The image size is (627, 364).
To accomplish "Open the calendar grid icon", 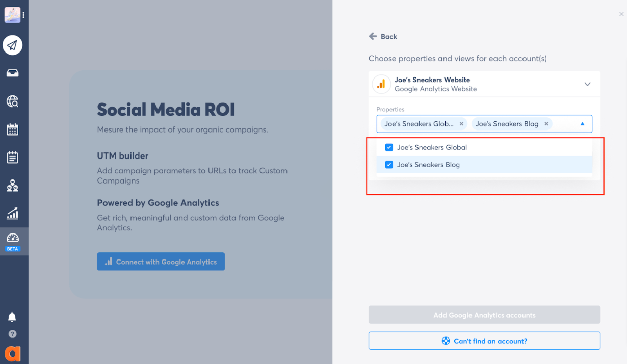I will click(12, 129).
